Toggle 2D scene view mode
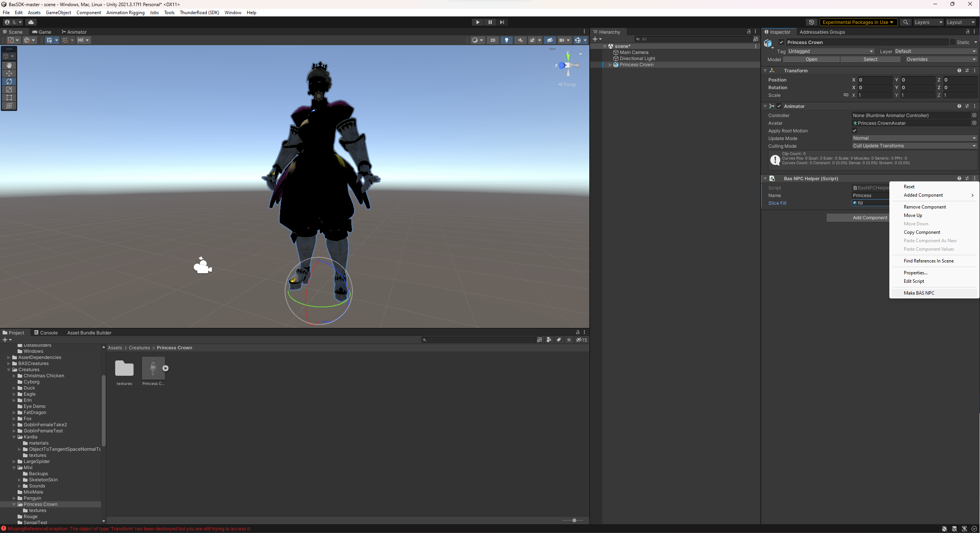The height and width of the screenshot is (533, 980). [493, 40]
